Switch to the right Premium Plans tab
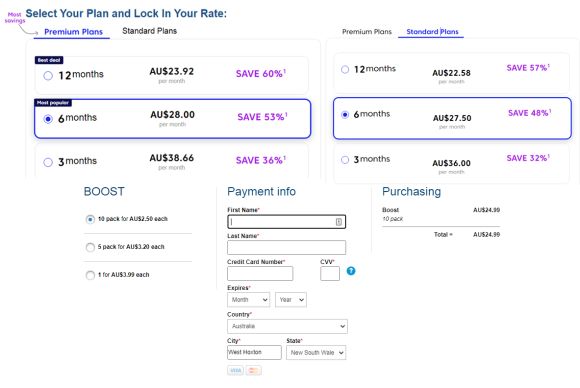Image resolution: width=580 pixels, height=388 pixels. coord(367,32)
